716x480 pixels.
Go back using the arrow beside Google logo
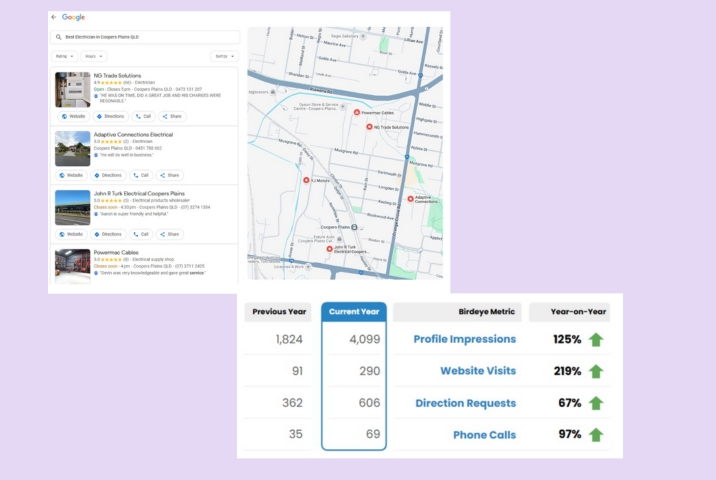[x=54, y=17]
